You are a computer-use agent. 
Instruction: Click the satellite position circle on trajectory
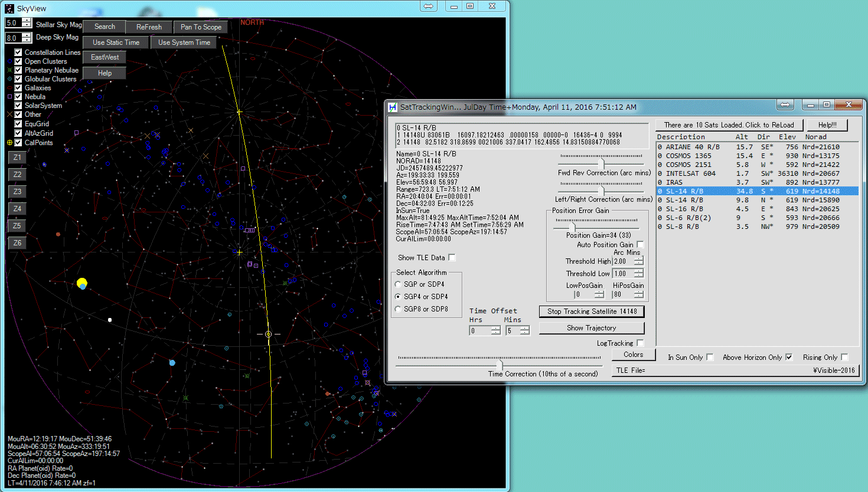pos(268,334)
